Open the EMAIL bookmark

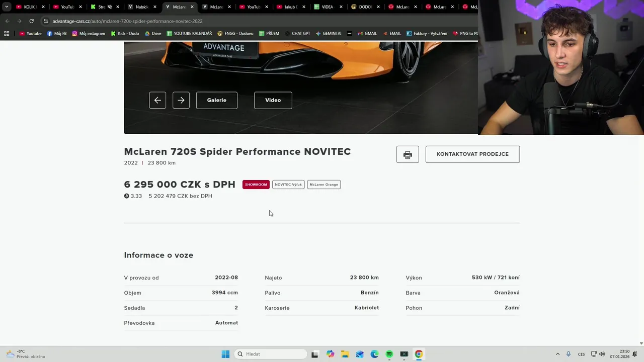391,34
